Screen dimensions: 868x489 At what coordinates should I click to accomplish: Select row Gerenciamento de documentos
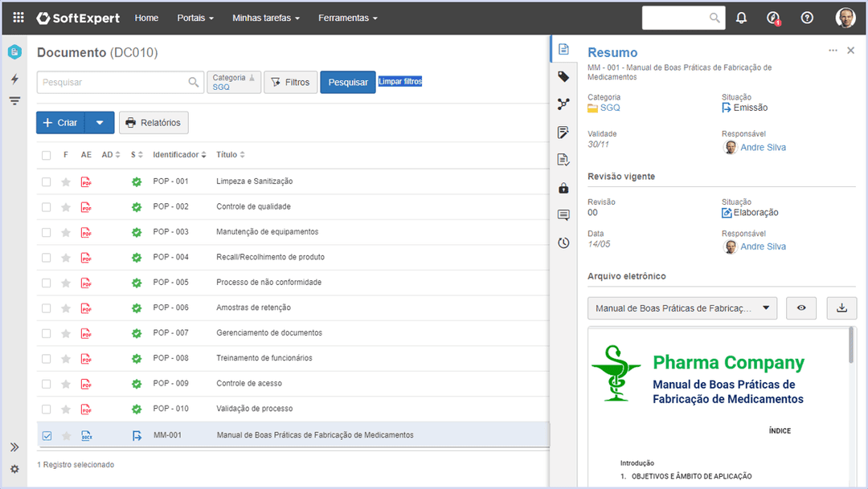293,333
